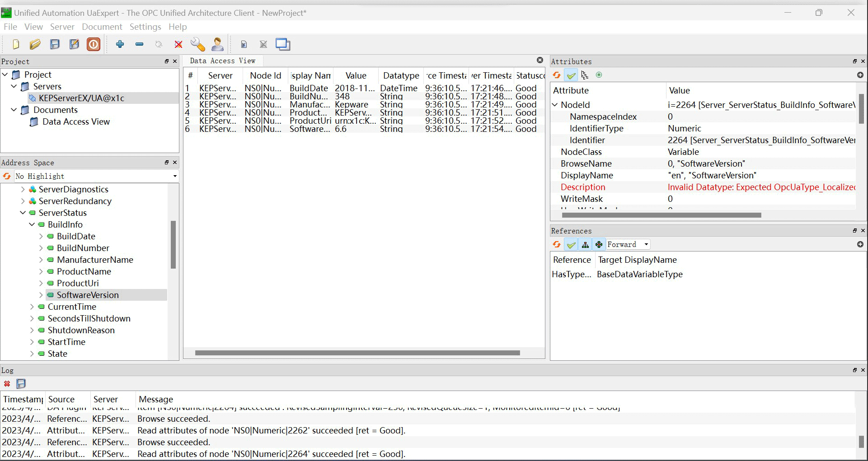Undock the Attributes panel with its float toggle

tap(854, 61)
